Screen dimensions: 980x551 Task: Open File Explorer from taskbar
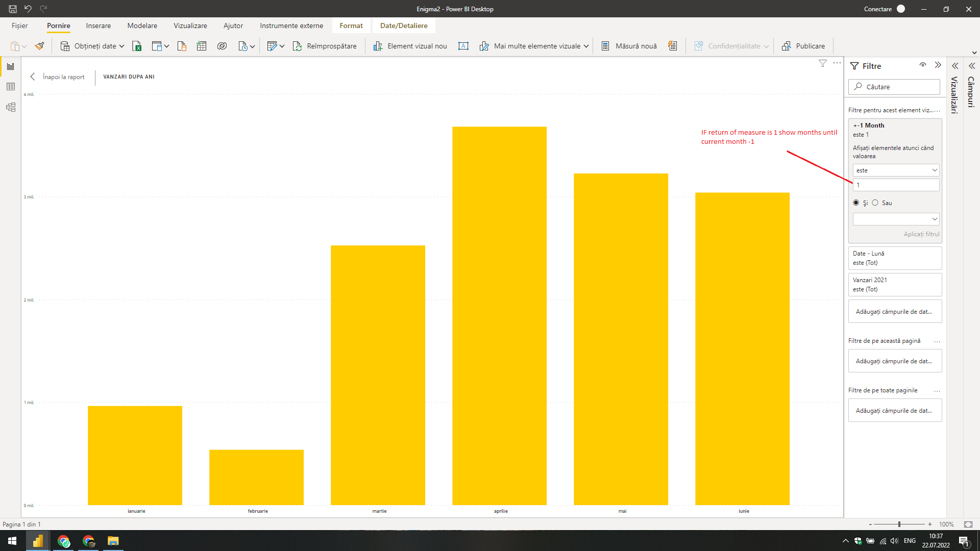(113, 541)
